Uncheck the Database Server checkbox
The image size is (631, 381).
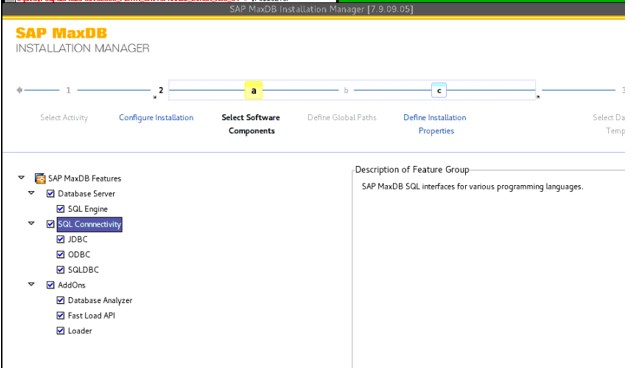click(x=50, y=194)
